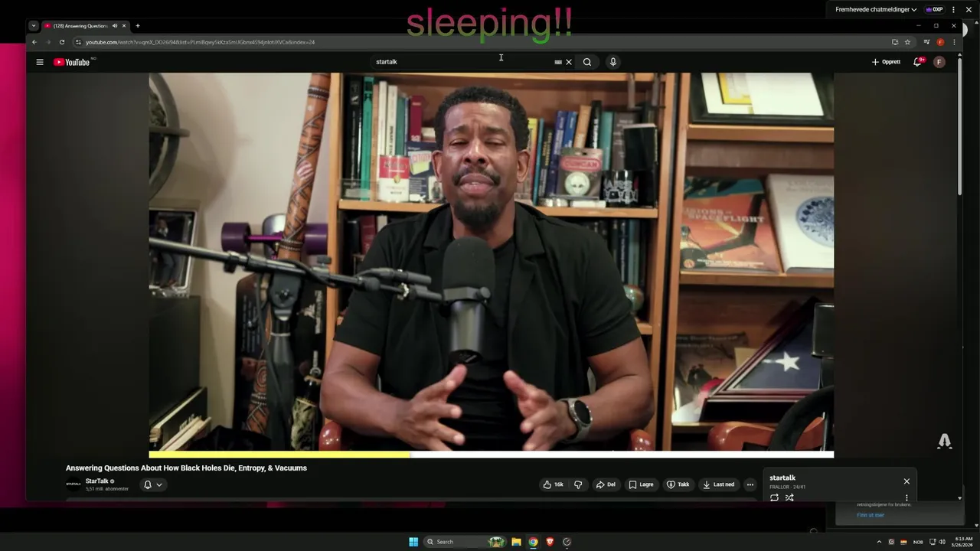Open chat panel three-dot menu

click(953, 10)
